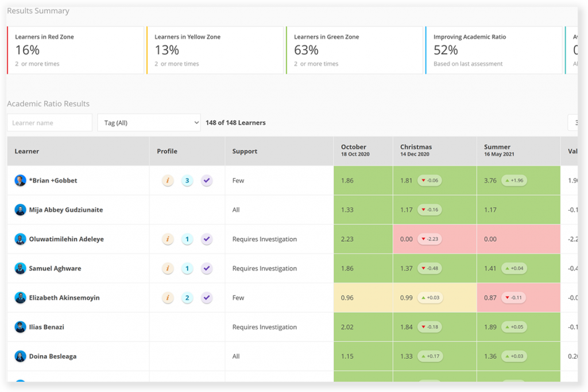Click Brian Gobbet's avatar photo

(x=20, y=180)
